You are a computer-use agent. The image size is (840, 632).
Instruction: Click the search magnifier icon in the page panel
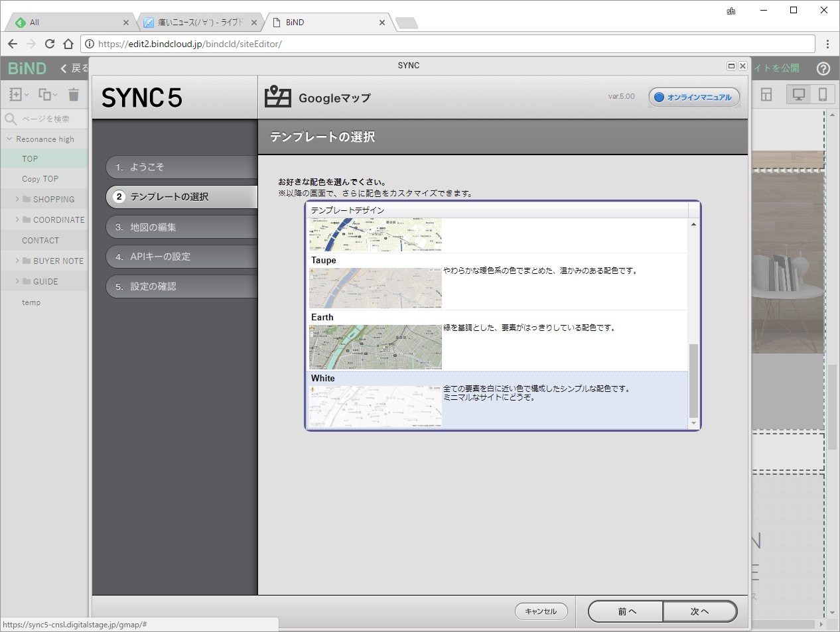point(11,119)
